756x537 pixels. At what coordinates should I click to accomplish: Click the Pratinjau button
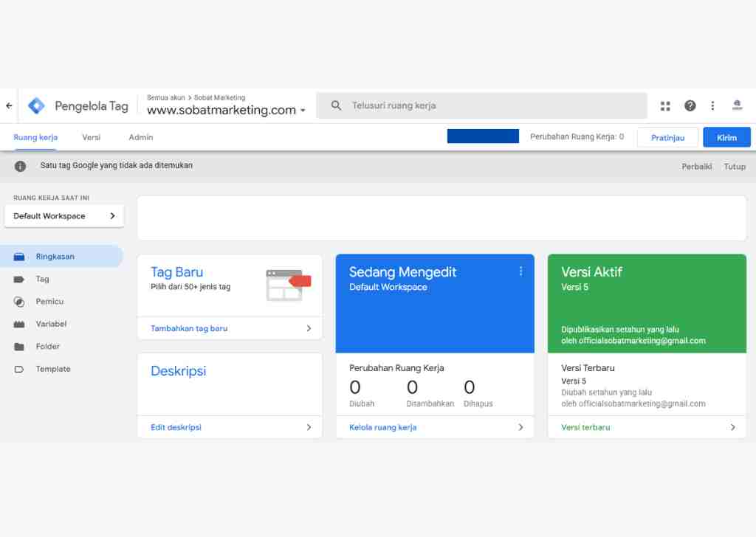pos(667,138)
